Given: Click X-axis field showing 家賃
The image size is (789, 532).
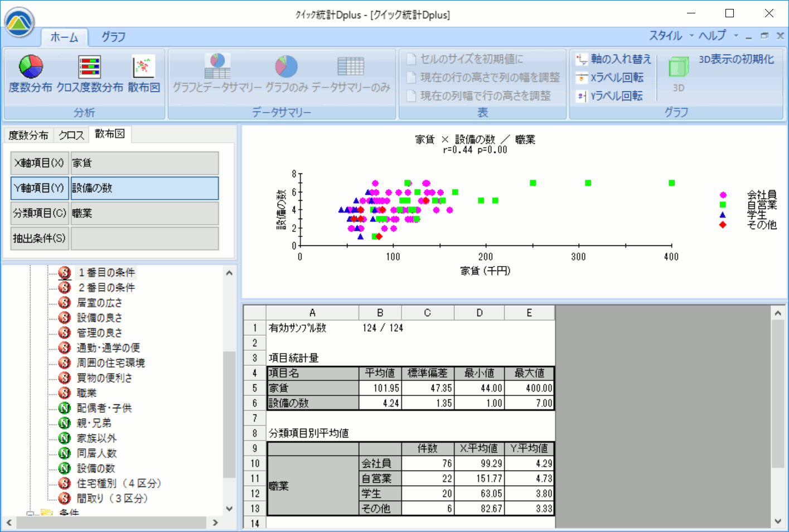Looking at the screenshot, I should pos(144,163).
